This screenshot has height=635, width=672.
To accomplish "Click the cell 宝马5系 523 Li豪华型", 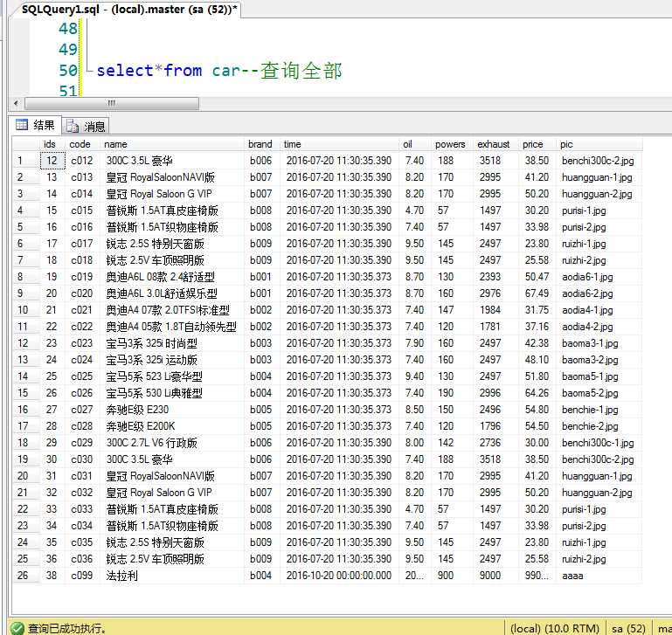I will [172, 376].
